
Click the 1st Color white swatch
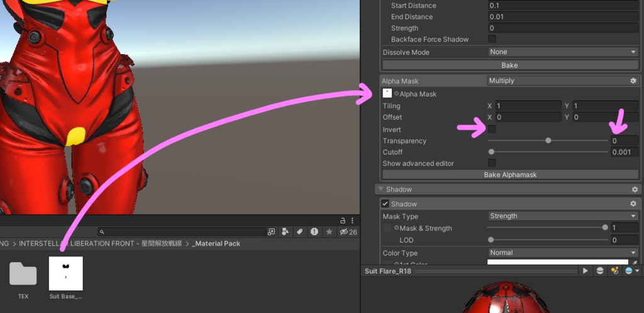point(558,263)
